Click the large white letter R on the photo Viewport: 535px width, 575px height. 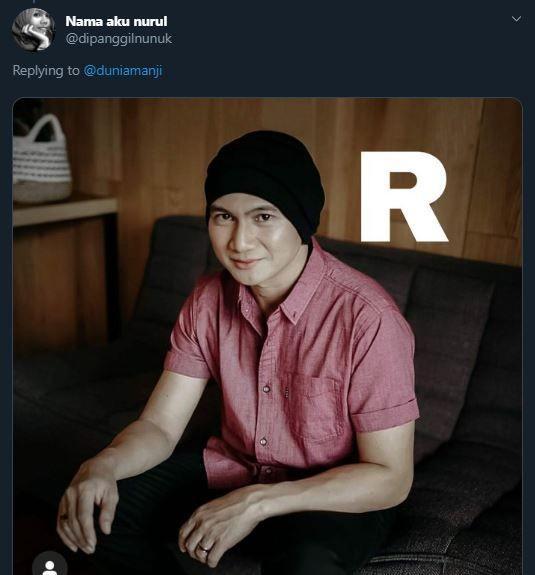click(403, 197)
